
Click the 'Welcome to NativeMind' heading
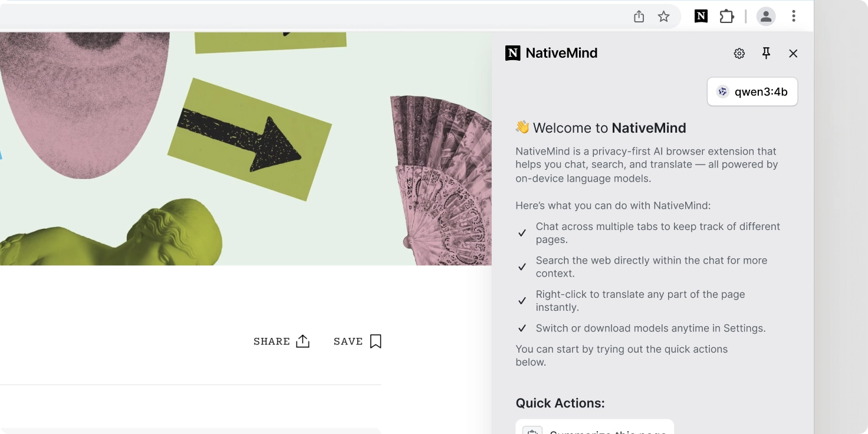point(601,128)
